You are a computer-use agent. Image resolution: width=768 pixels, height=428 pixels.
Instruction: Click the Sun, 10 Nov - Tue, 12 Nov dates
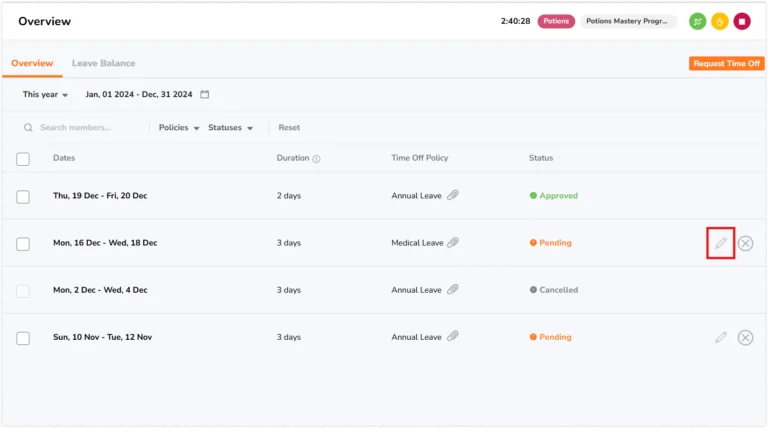point(102,337)
